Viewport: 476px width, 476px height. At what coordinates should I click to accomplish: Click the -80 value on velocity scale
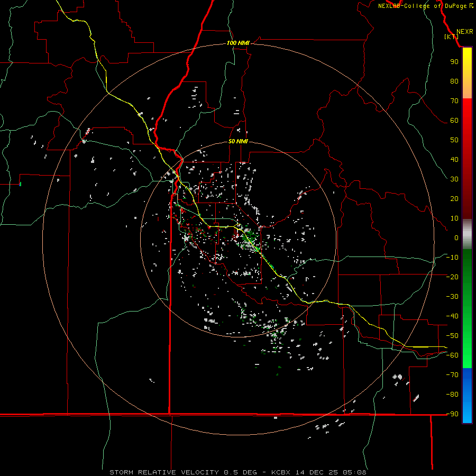point(452,395)
